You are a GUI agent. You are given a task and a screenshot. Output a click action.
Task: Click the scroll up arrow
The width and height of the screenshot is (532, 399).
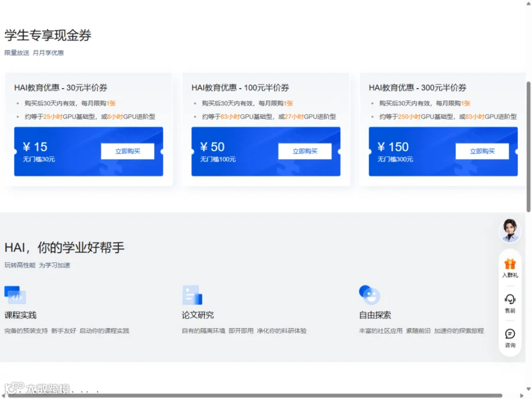(x=528, y=3)
